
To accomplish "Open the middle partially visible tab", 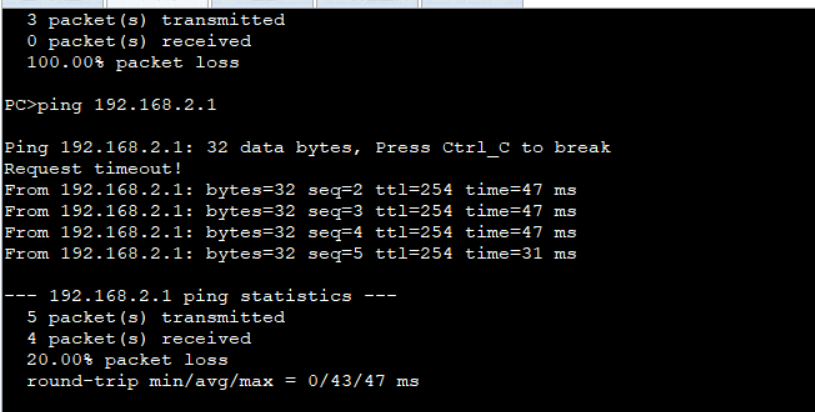I will pos(262,4).
